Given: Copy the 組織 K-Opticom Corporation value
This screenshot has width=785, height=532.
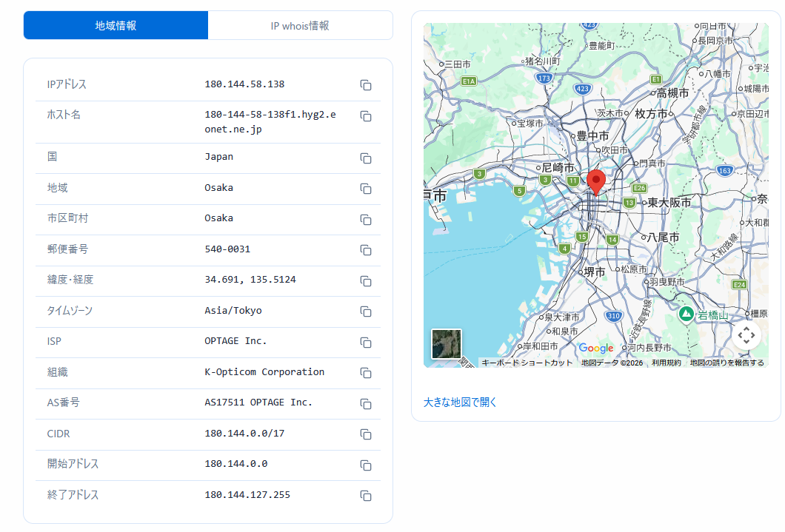Looking at the screenshot, I should [x=366, y=374].
